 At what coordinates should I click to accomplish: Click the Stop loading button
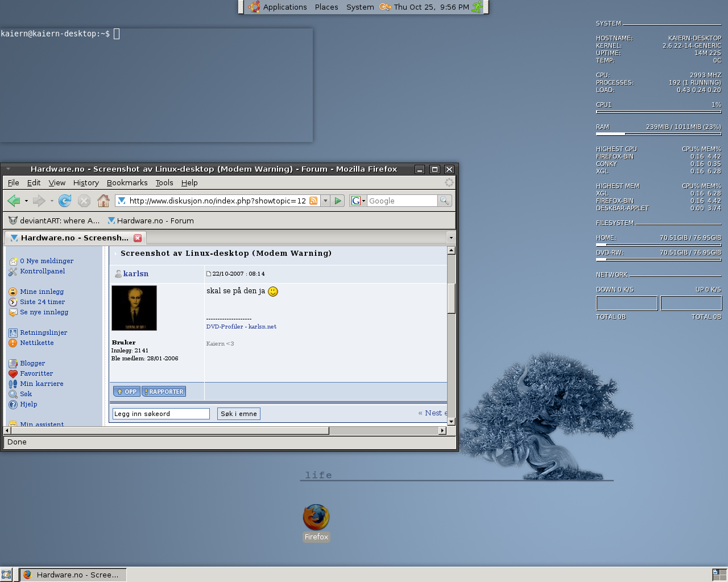pos(84,201)
